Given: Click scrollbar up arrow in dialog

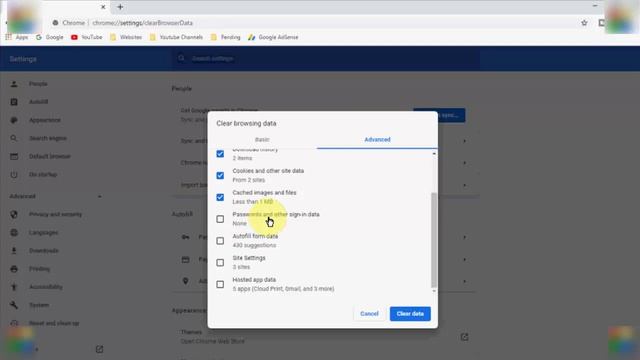Looking at the screenshot, I should click(x=434, y=153).
